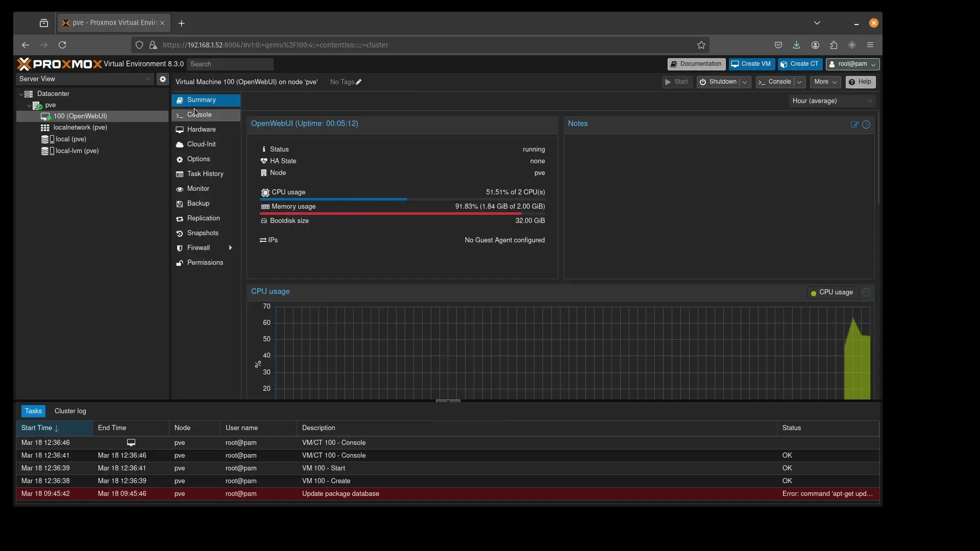Screen dimensions: 980x551
Task: Reload the page with the refresh icon
Action: (62, 45)
